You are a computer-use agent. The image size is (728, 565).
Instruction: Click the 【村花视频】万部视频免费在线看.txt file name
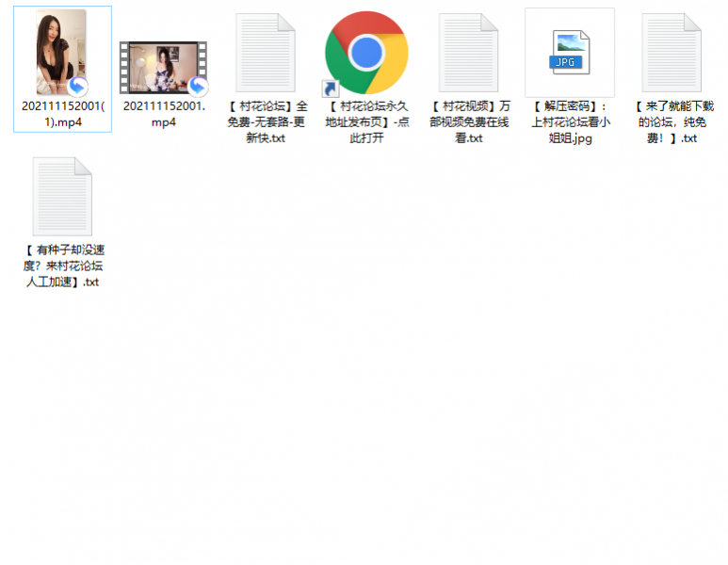click(x=468, y=122)
